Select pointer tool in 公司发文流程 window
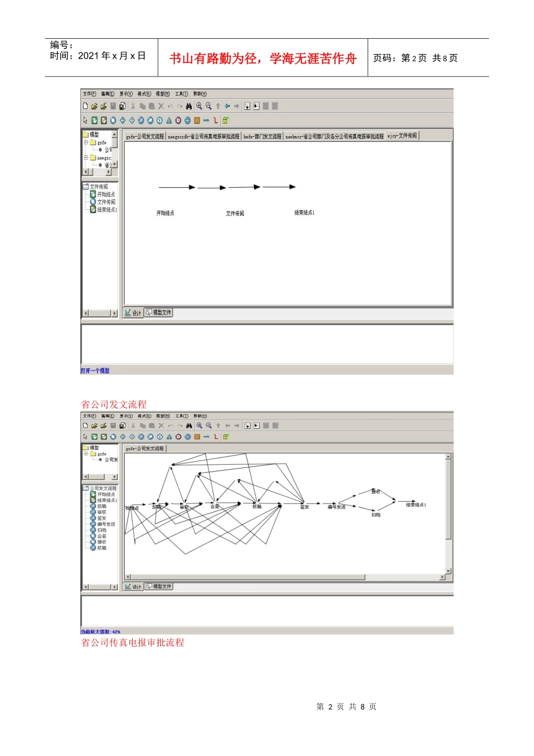Viewport: 534px width, 756px height. tap(85, 436)
